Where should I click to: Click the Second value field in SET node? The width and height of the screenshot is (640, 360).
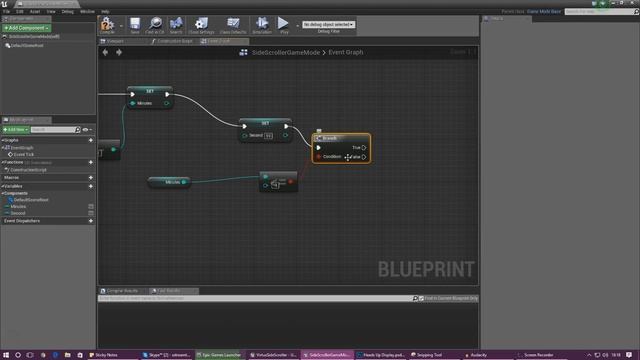[x=268, y=136]
